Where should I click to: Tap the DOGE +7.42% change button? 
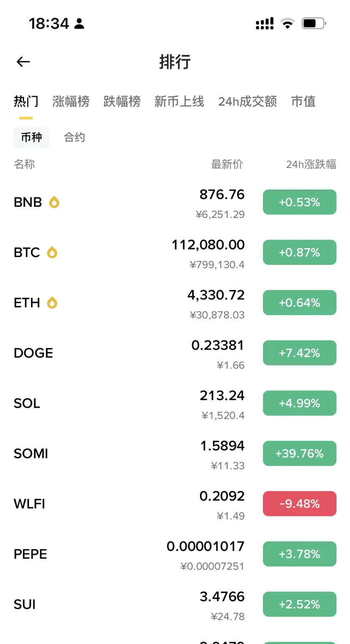point(300,353)
